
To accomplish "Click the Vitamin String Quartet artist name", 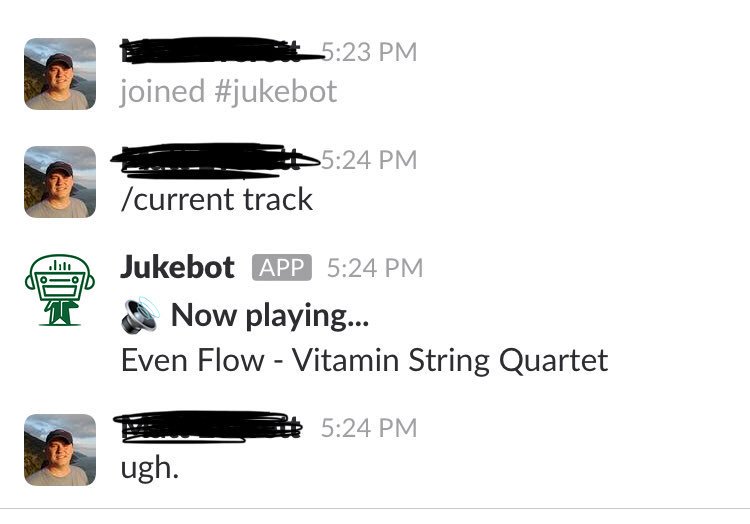I will [450, 360].
